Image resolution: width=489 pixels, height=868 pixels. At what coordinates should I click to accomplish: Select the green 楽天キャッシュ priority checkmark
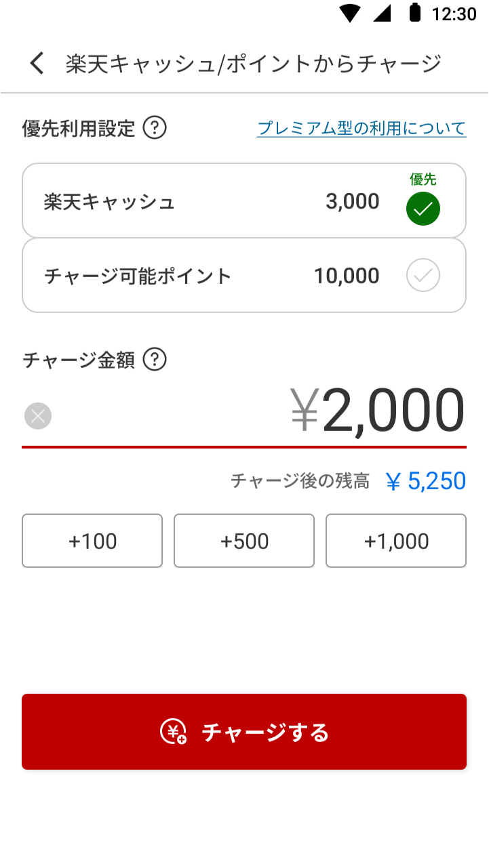click(x=423, y=208)
